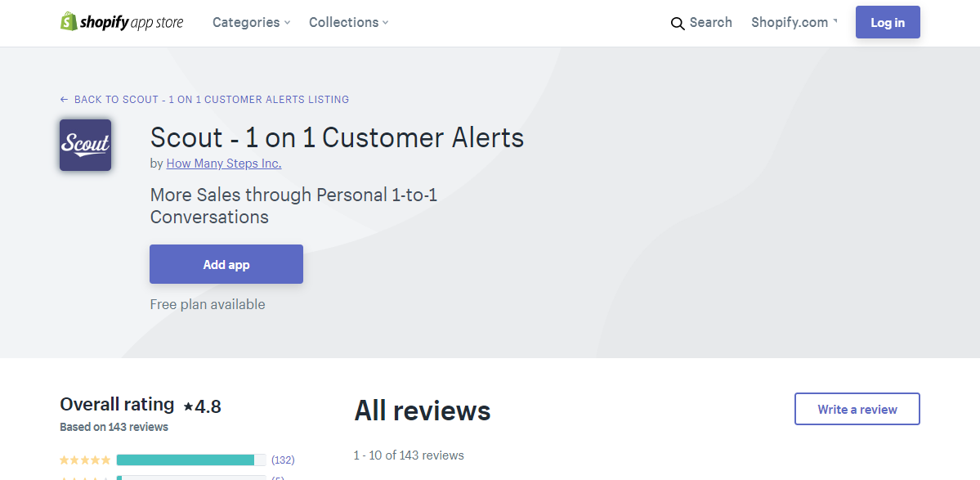
Task: Click the 1 - 10 of 143 reviews text
Action: [x=409, y=455]
